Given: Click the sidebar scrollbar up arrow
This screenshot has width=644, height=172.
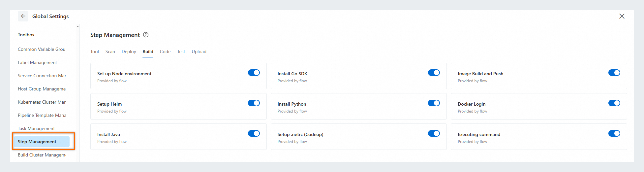Looking at the screenshot, I should (x=78, y=27).
